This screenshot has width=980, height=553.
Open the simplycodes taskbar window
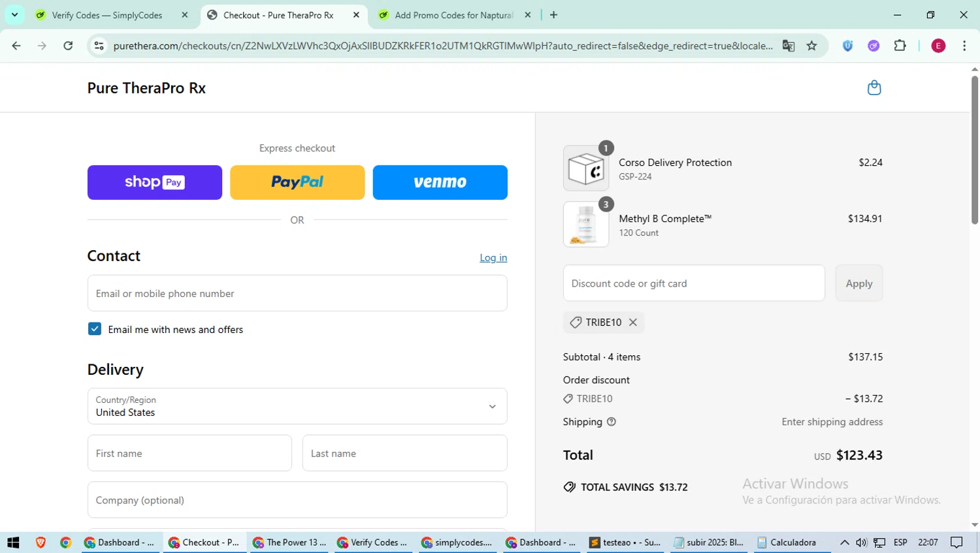point(457,543)
